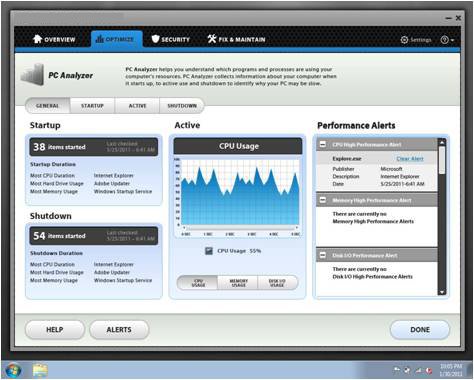Switch to the Startup sub-tab

(92, 106)
